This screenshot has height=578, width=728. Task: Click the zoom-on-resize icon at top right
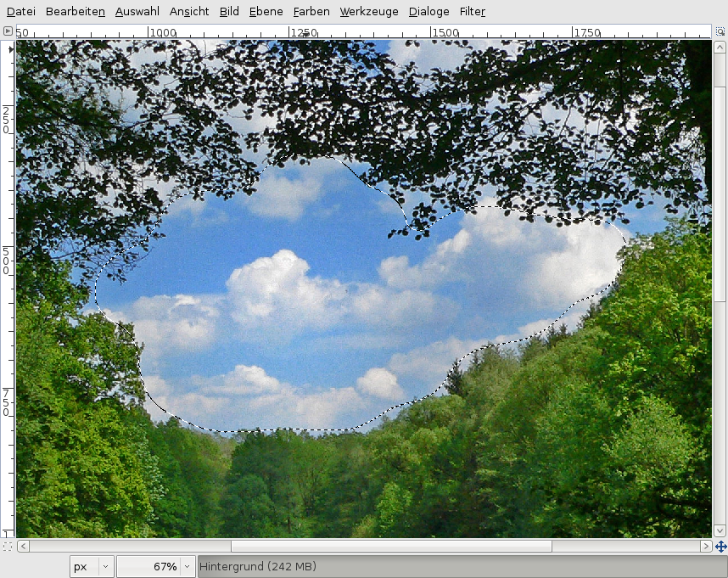(720, 31)
